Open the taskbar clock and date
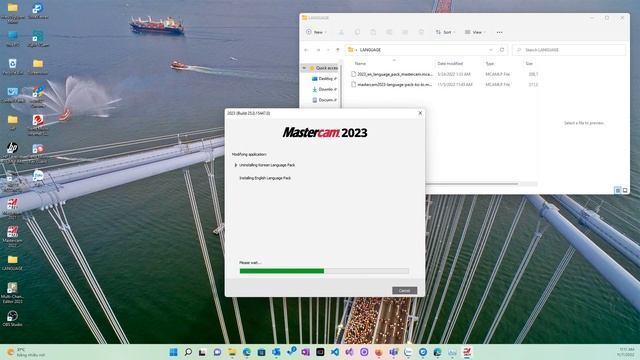This screenshot has height=360, width=640. pos(627,352)
